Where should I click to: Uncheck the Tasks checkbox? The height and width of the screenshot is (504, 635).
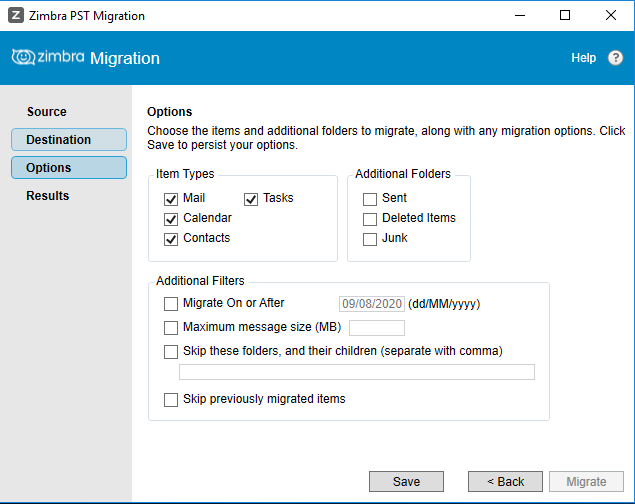251,199
